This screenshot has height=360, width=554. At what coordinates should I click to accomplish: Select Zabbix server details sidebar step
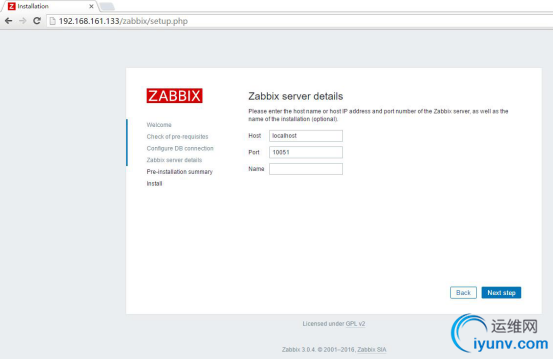tap(174, 160)
